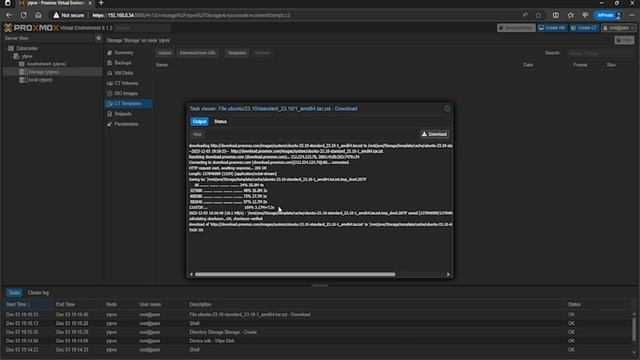The width and height of the screenshot is (640, 360).
Task: Click the tasks list vertical scrollbar
Action: point(634,328)
